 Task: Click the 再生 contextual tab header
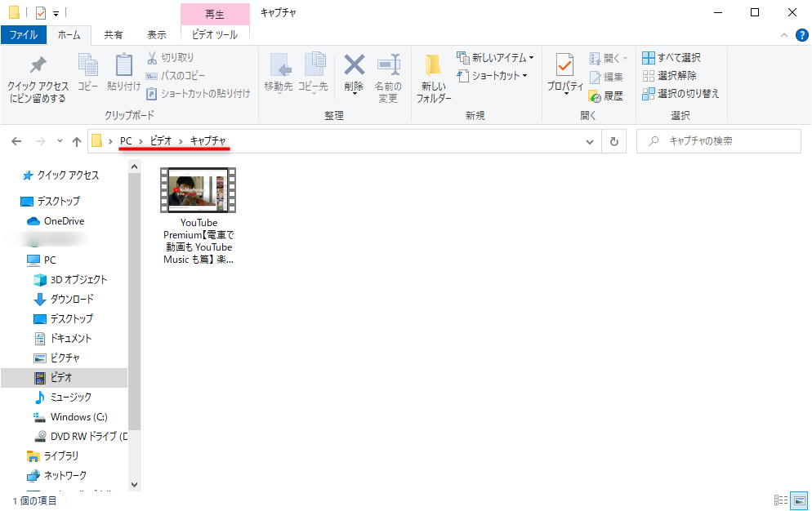tap(215, 14)
